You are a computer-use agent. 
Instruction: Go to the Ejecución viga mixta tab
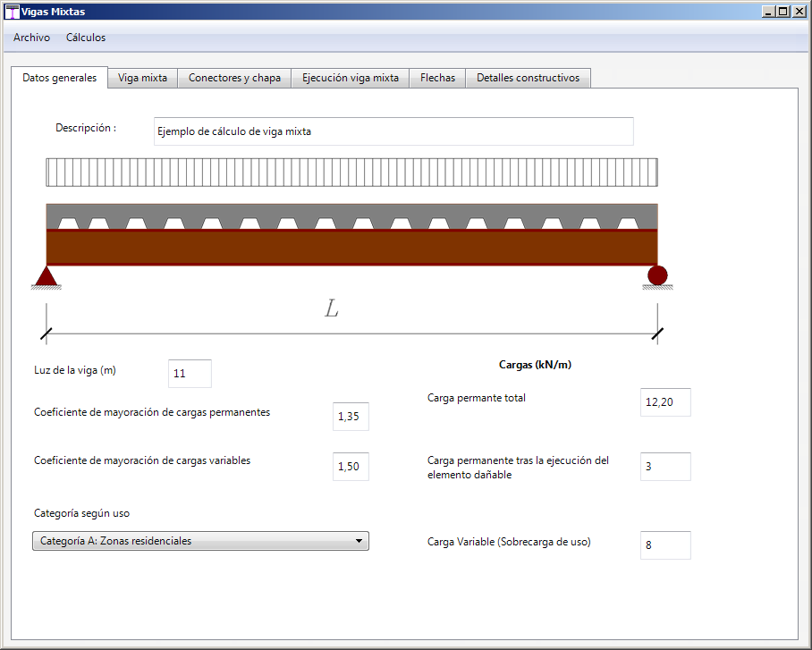[351, 78]
